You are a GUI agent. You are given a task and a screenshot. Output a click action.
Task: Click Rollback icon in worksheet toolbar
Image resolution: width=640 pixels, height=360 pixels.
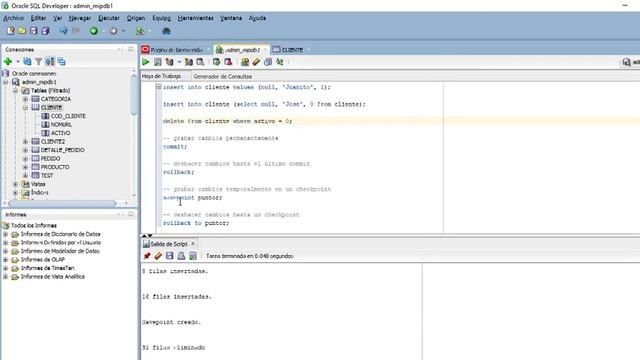[228, 62]
